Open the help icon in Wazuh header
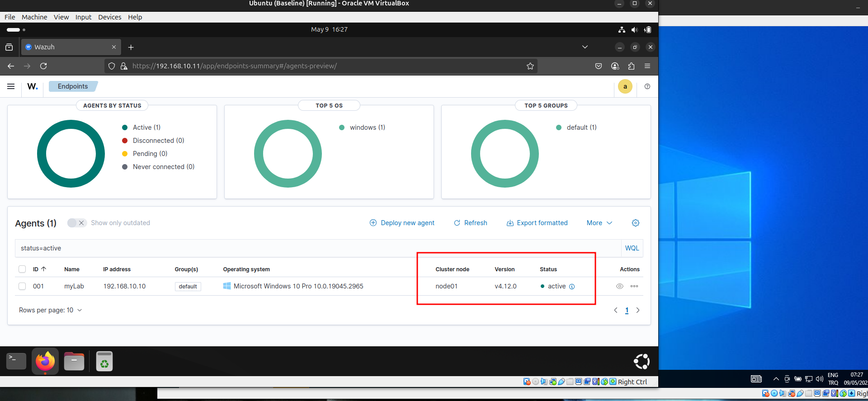Screen dimensions: 868x401 [647, 86]
